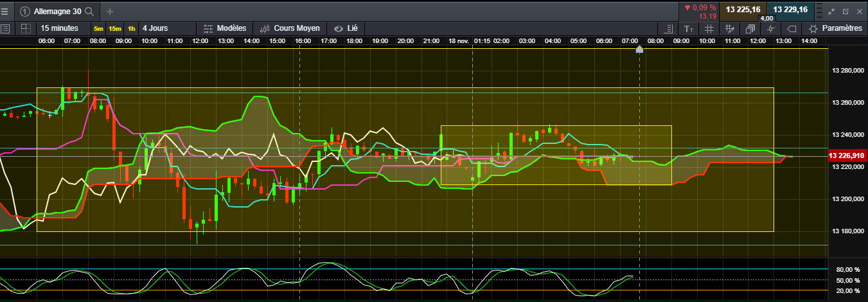
Task: Click the 20,00 % oscillator level label
Action: coord(849,290)
